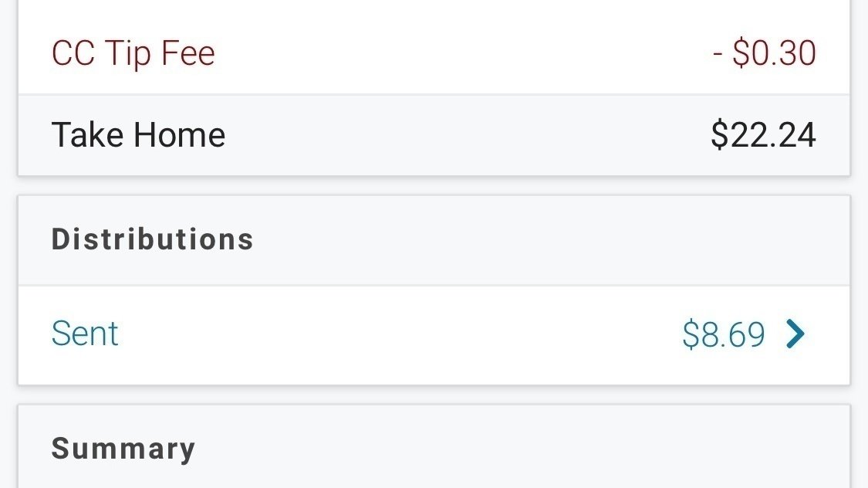Select the CC Tip Fee label
The image size is (868, 488).
133,53
